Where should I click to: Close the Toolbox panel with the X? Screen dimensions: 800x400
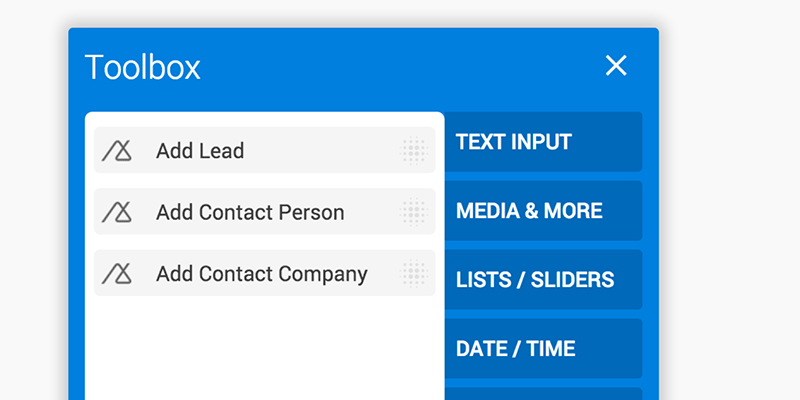616,66
